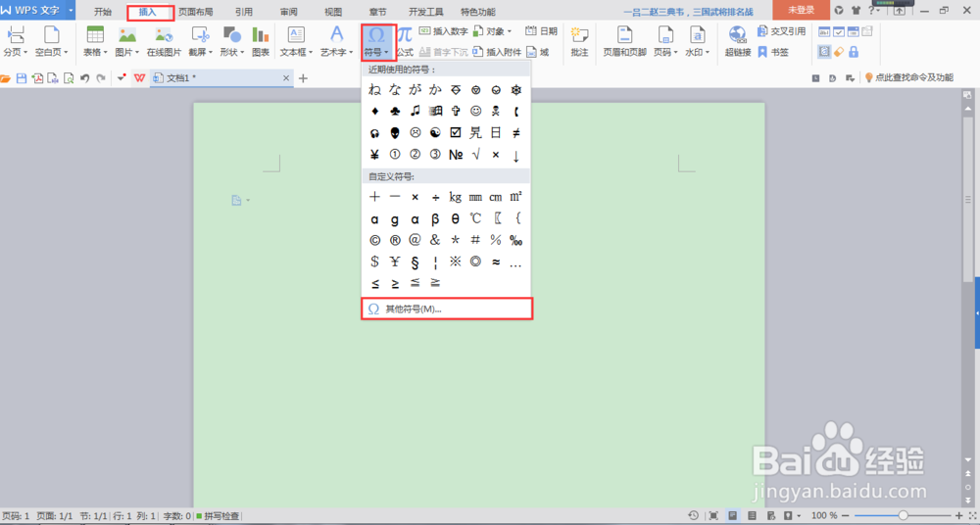Screen dimensions: 980x525
Task: Click the redo arrow icon
Action: point(101,78)
